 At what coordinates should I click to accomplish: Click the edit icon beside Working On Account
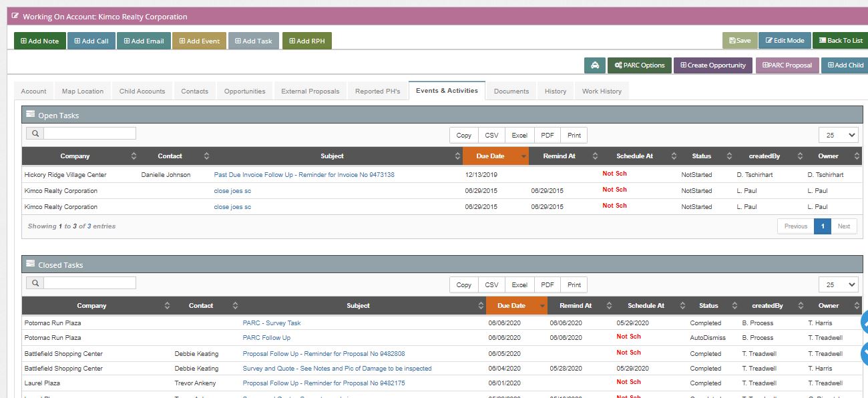[15, 16]
